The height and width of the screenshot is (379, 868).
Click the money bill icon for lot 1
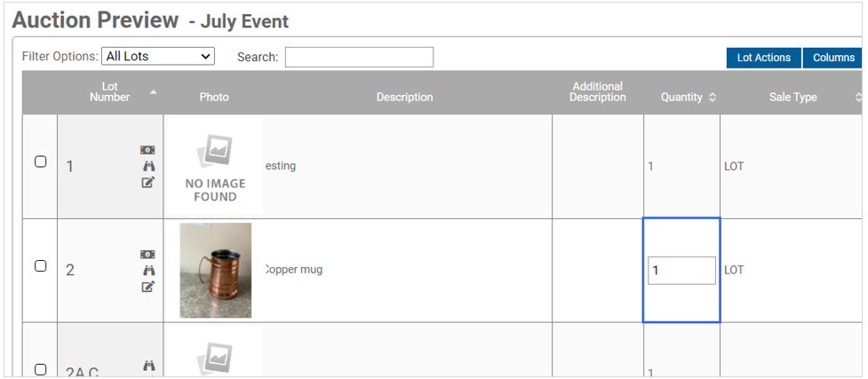(147, 150)
